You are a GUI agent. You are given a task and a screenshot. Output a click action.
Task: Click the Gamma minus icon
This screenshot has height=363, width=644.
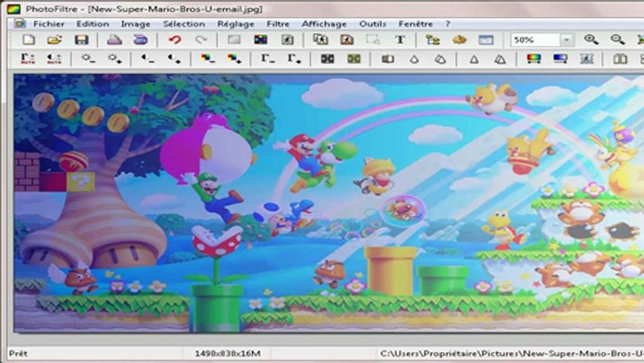click(x=267, y=59)
